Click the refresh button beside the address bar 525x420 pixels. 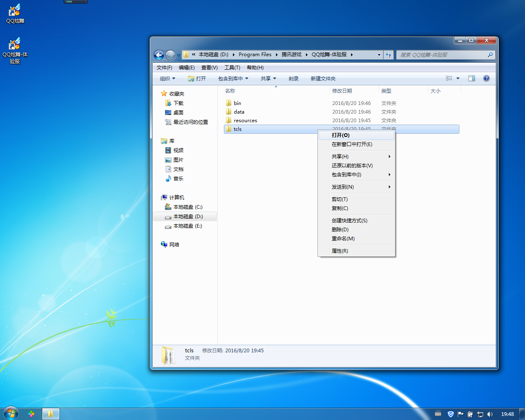click(x=388, y=55)
